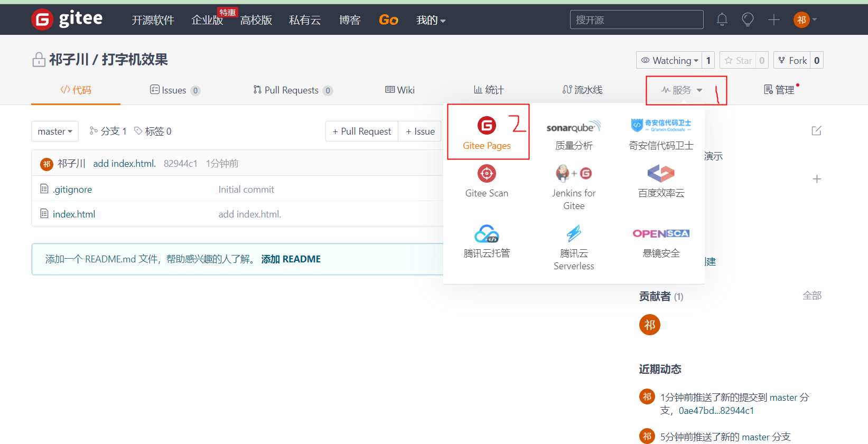
Task: Open 企业版 in top navigation
Action: (207, 20)
